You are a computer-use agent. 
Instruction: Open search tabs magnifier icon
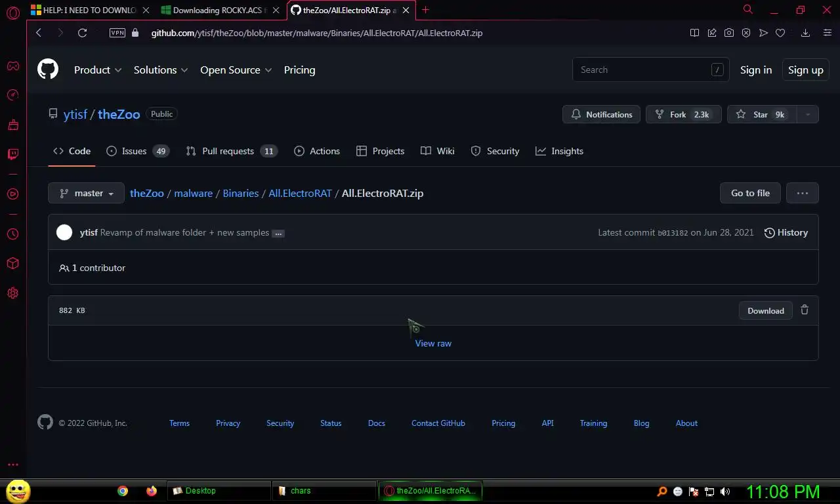[747, 9]
